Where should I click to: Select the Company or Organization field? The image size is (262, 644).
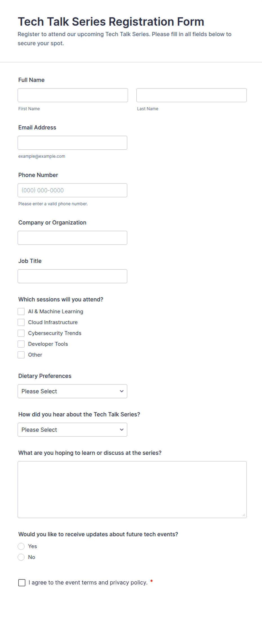(x=72, y=238)
